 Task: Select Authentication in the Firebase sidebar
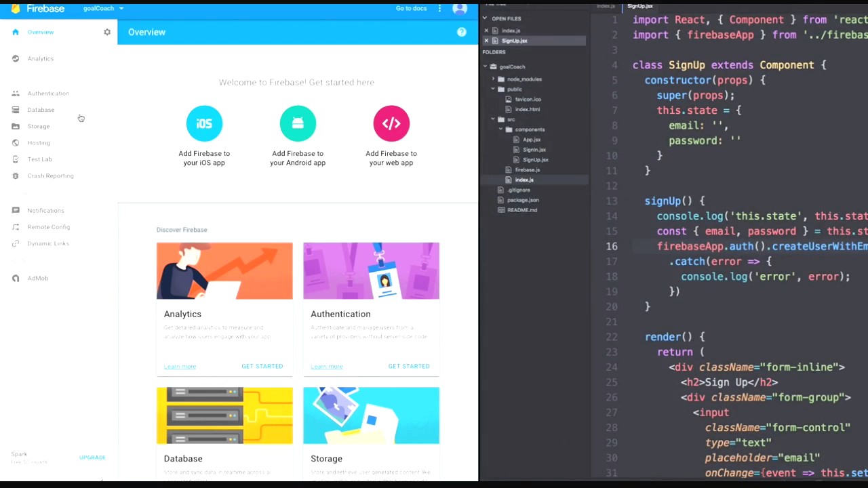pyautogui.click(x=48, y=93)
